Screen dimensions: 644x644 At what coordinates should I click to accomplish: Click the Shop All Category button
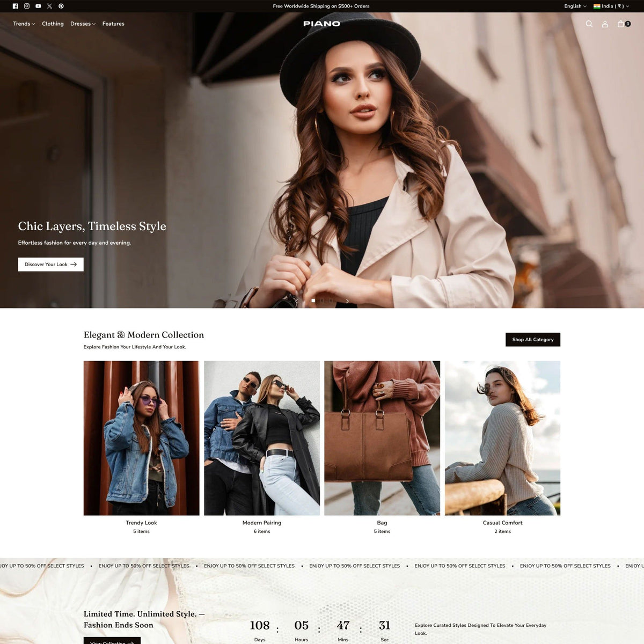(533, 340)
